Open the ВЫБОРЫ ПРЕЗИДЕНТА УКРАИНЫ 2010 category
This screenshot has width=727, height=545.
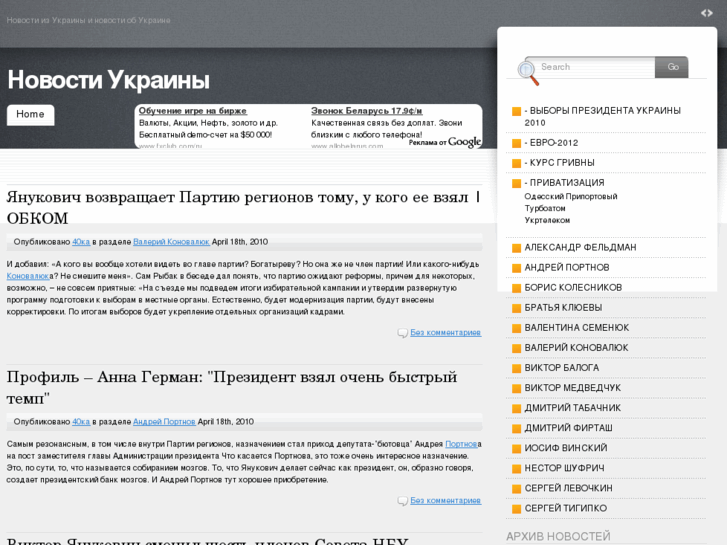tap(603, 116)
